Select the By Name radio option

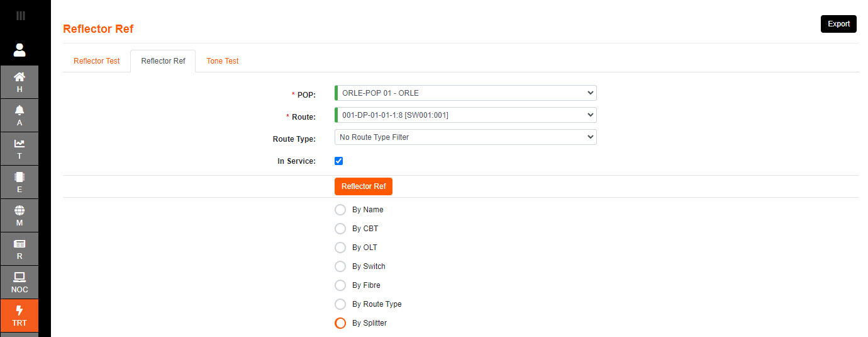340,210
